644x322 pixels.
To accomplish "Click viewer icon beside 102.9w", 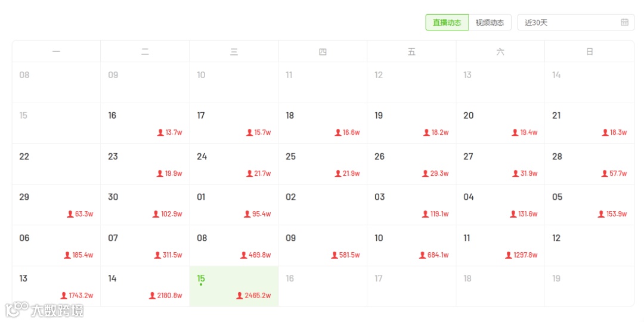I will tap(156, 214).
